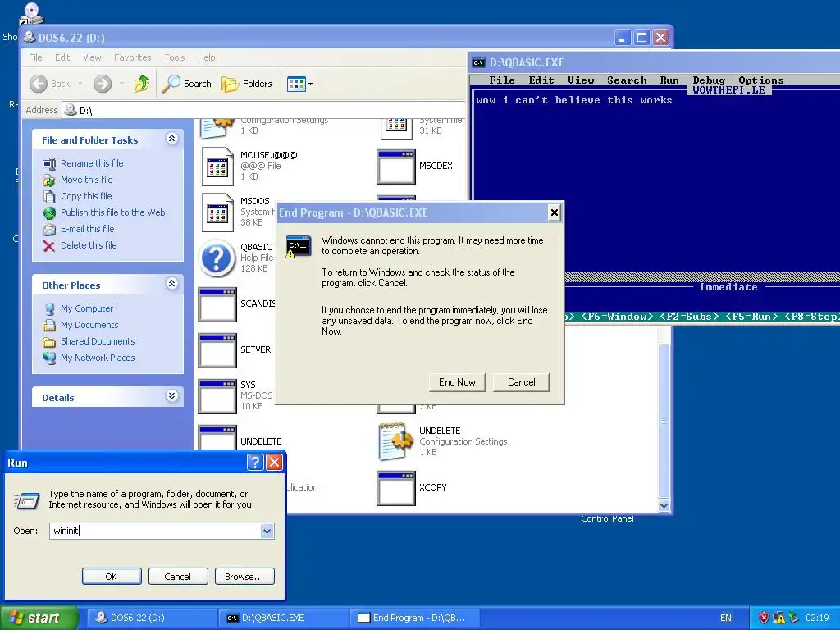The image size is (840, 630).
Task: Collapse the Other Places panel
Action: click(x=172, y=283)
